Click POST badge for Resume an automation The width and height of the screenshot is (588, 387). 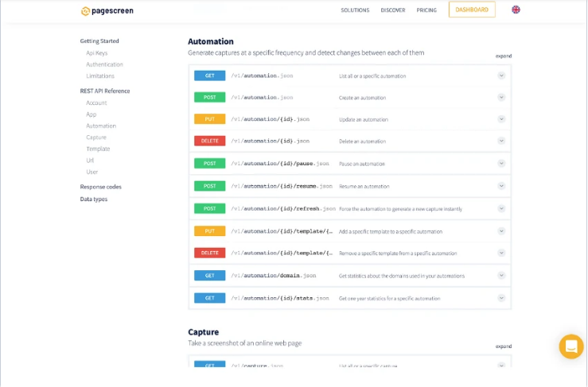[x=209, y=186]
